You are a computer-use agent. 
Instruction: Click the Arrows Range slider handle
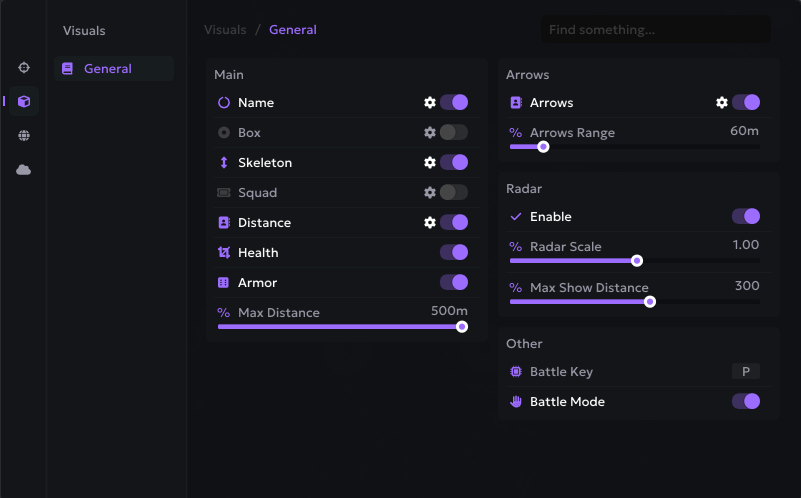coord(543,147)
